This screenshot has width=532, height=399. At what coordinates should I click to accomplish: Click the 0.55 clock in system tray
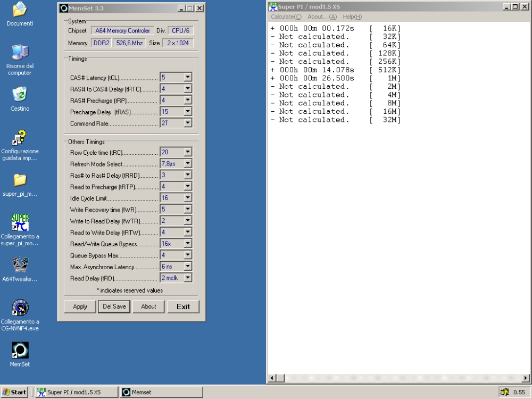pyautogui.click(x=519, y=392)
